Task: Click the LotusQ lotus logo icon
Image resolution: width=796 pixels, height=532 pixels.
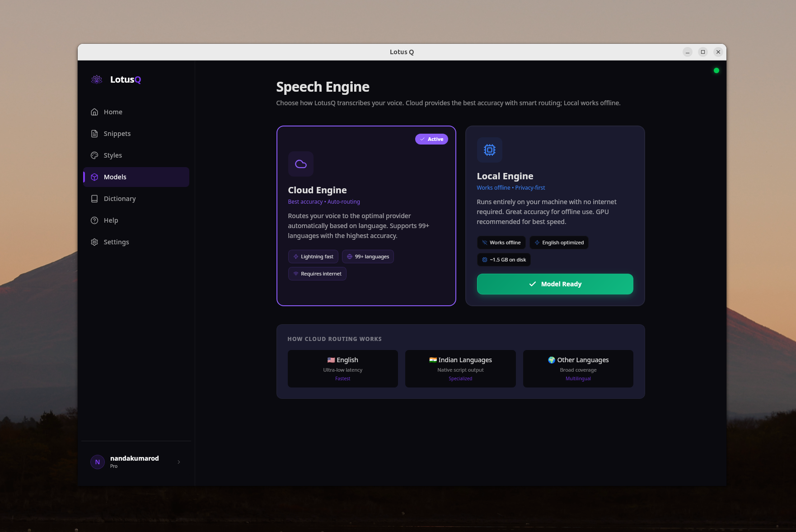Action: pos(96,79)
